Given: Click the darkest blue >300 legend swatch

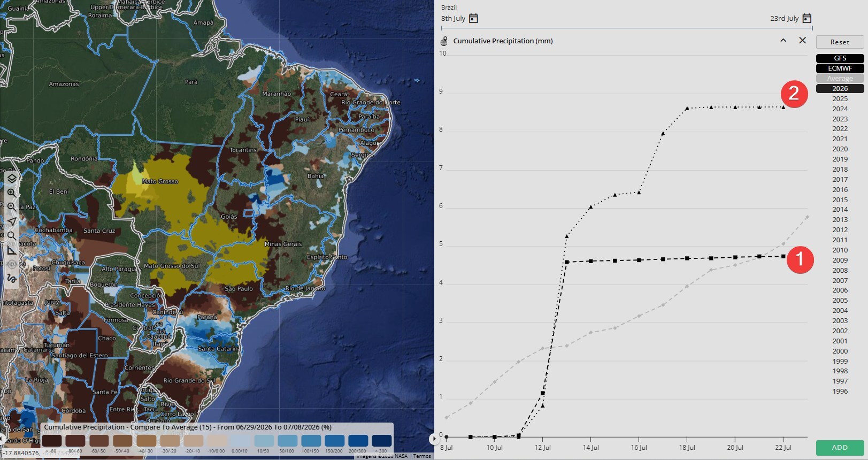Looking at the screenshot, I should (x=381, y=441).
